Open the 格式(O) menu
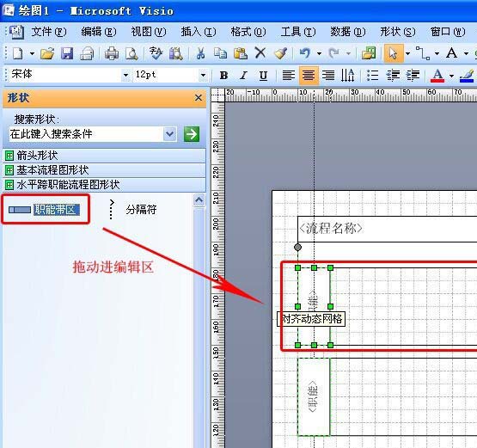This screenshot has width=477, height=448. click(248, 32)
